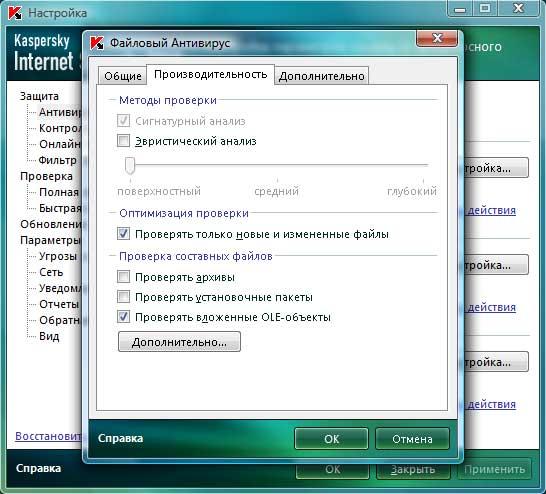546x494 pixels.
Task: Click the Kaspersky logo icon in the Файловый Антивирус title bar
Action: click(x=96, y=43)
